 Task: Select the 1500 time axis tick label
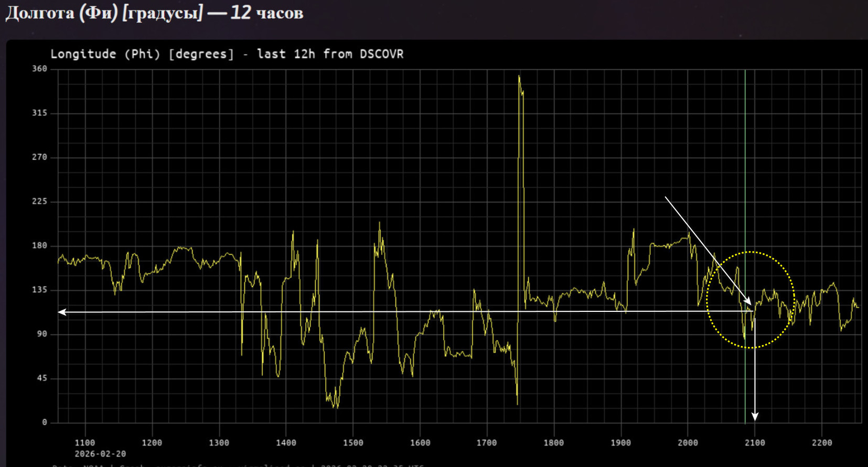click(353, 443)
